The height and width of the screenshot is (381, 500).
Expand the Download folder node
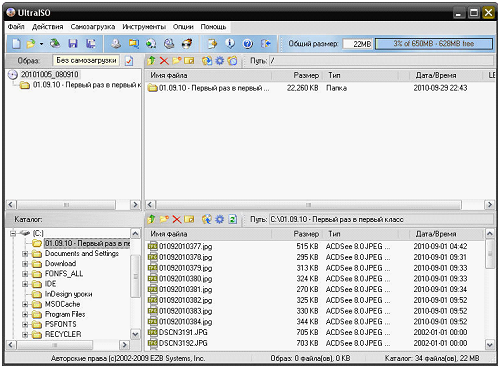click(25, 264)
